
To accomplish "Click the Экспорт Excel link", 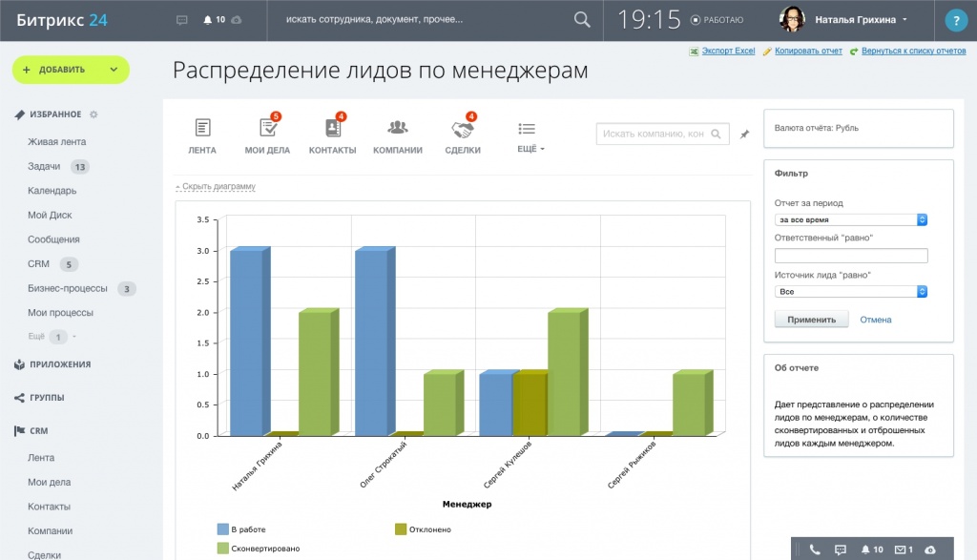I will [x=728, y=52].
